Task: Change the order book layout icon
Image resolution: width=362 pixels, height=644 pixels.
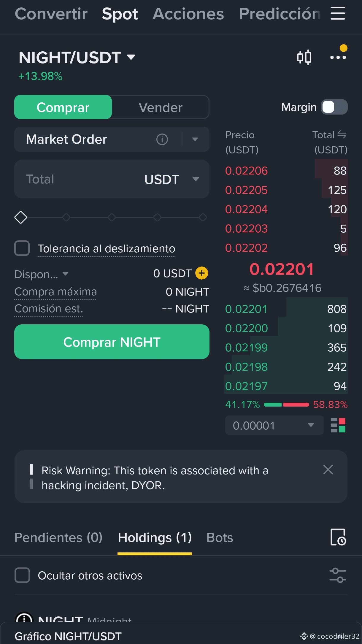Action: pyautogui.click(x=338, y=425)
